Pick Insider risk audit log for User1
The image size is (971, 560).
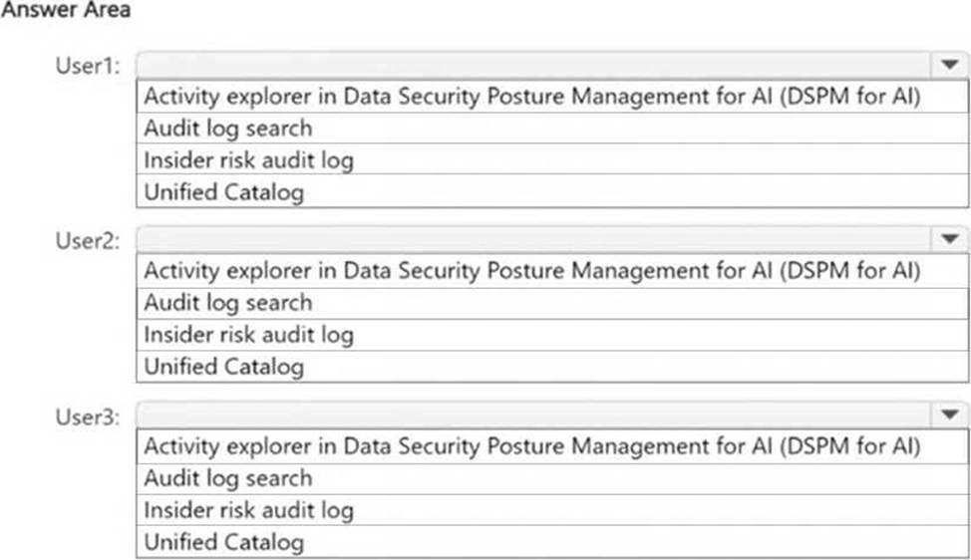(x=249, y=159)
